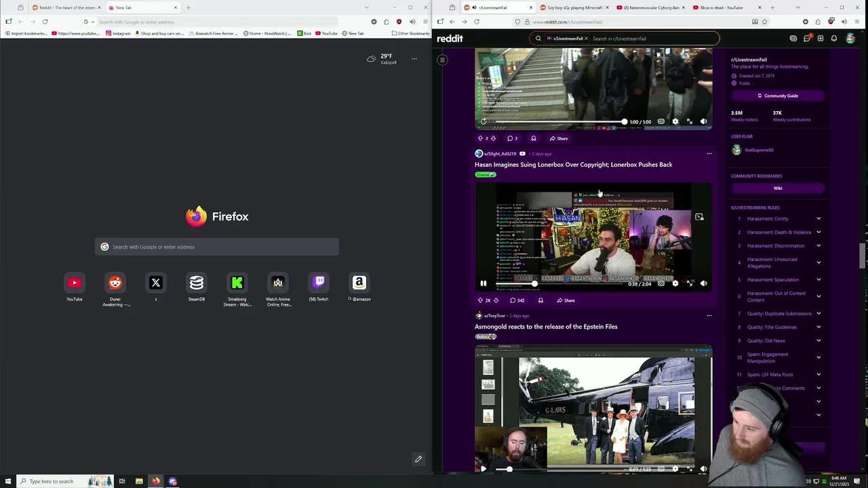Toggle captions on the top escalator video
Image resolution: width=868 pixels, height=488 pixels.
(661, 122)
